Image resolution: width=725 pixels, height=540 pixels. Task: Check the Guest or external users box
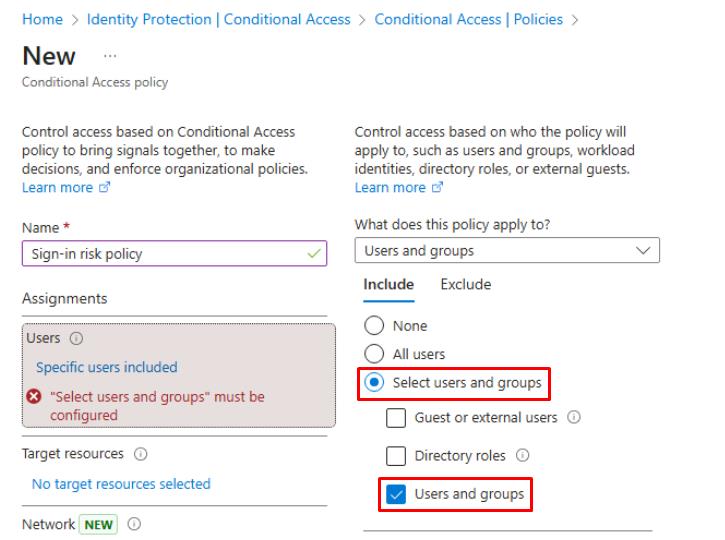click(x=396, y=418)
